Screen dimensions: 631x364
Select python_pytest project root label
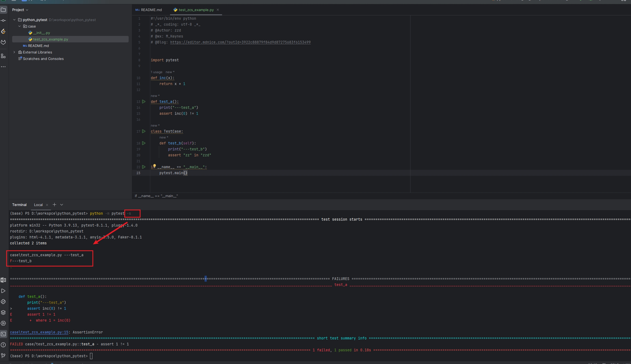35,20
